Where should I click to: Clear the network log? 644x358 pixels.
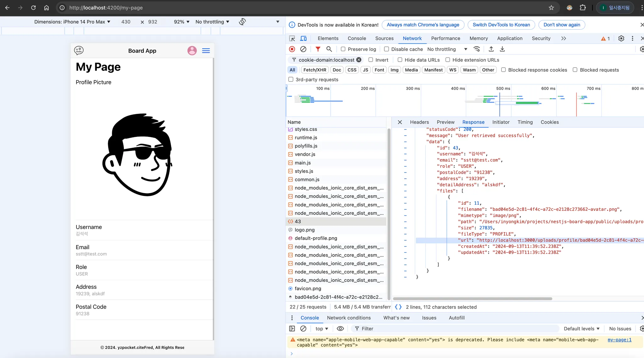coord(303,49)
